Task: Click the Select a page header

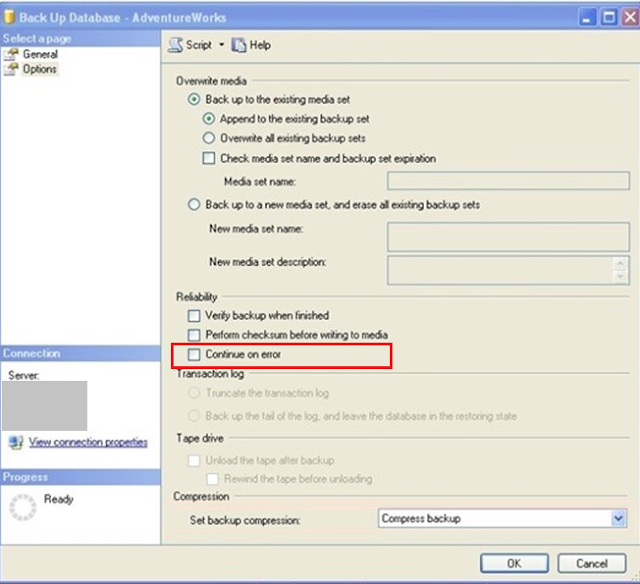Action: 37,38
